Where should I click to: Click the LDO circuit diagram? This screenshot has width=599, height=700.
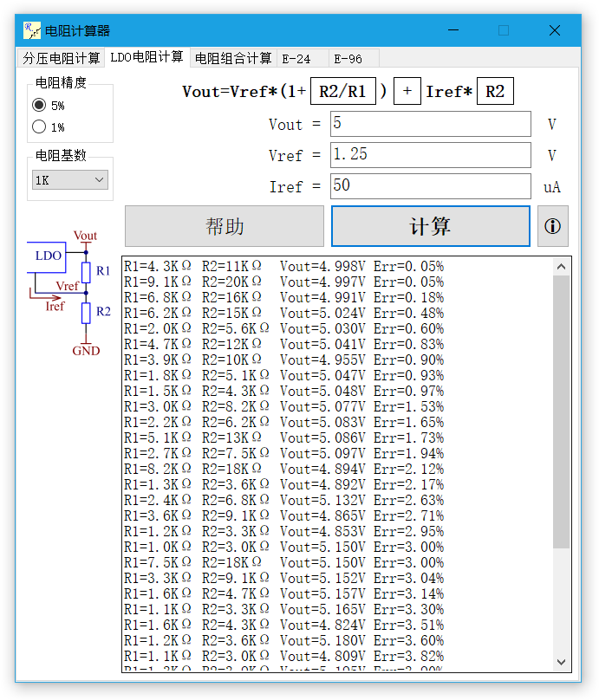click(69, 293)
